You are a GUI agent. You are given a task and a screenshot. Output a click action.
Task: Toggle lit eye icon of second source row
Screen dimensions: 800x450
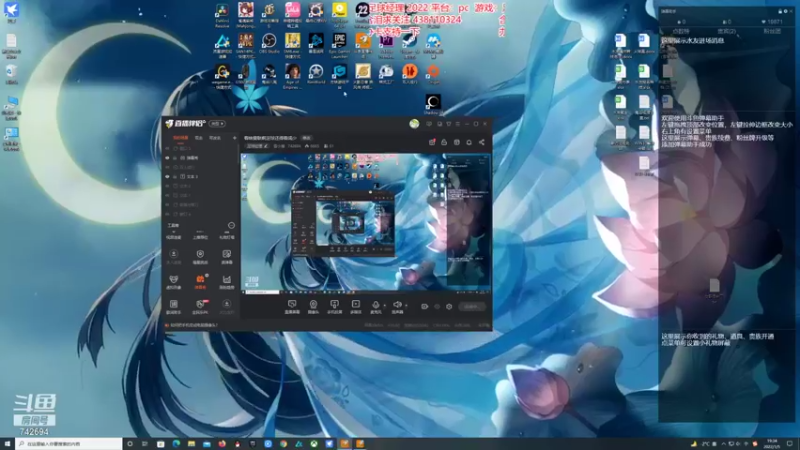[167, 158]
